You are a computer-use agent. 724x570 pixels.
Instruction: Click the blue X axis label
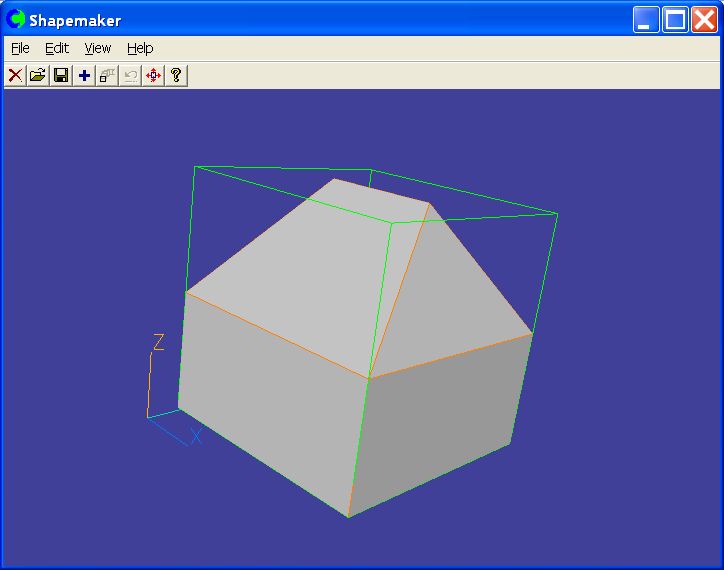point(197,436)
